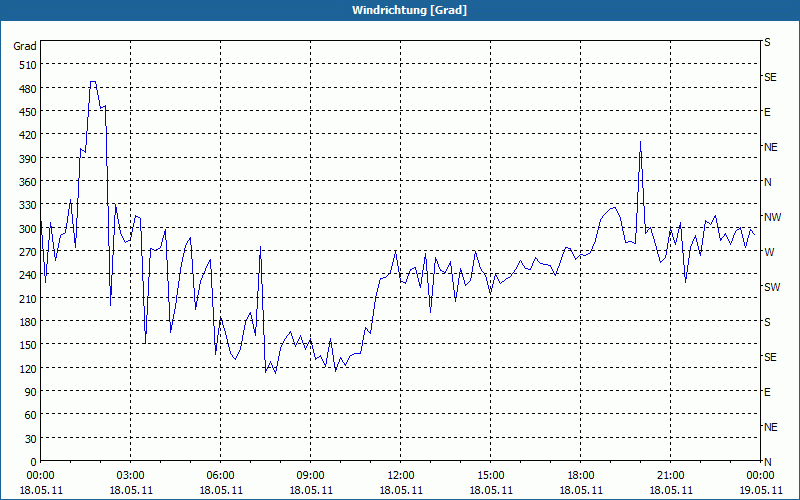Click the 60 y-axis label

click(x=31, y=415)
